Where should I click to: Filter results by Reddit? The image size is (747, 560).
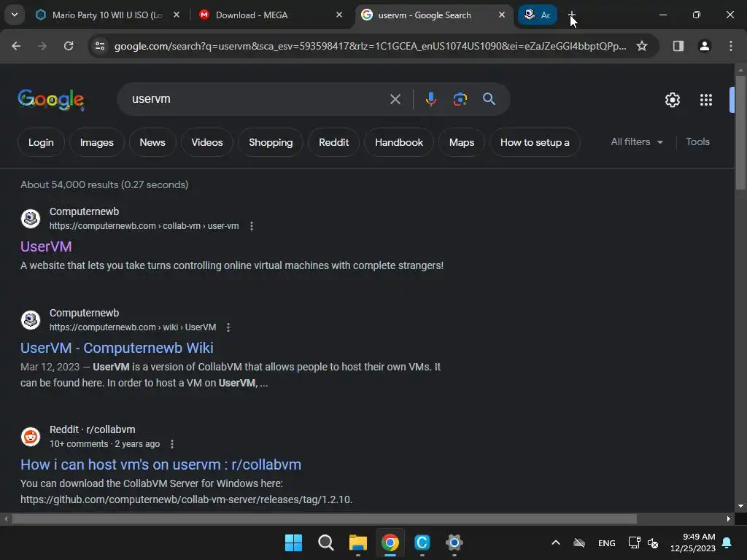[333, 142]
